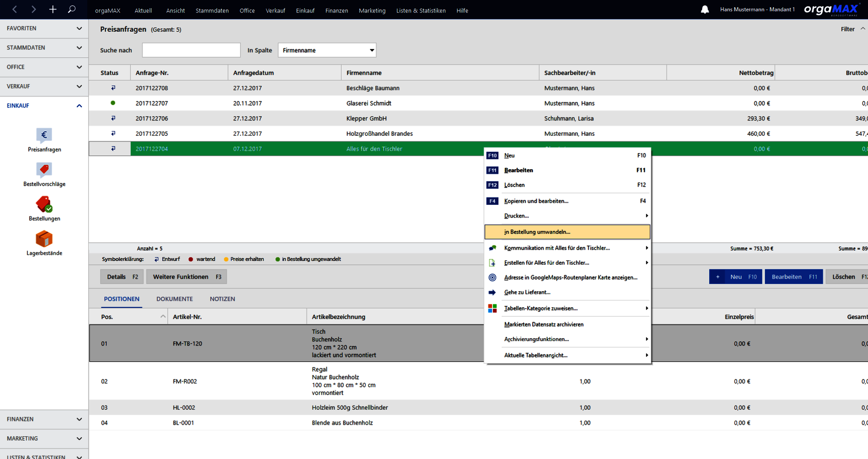This screenshot has width=868, height=459.
Task: Click draft status icon for Klepper GmbH
Action: coord(113,118)
